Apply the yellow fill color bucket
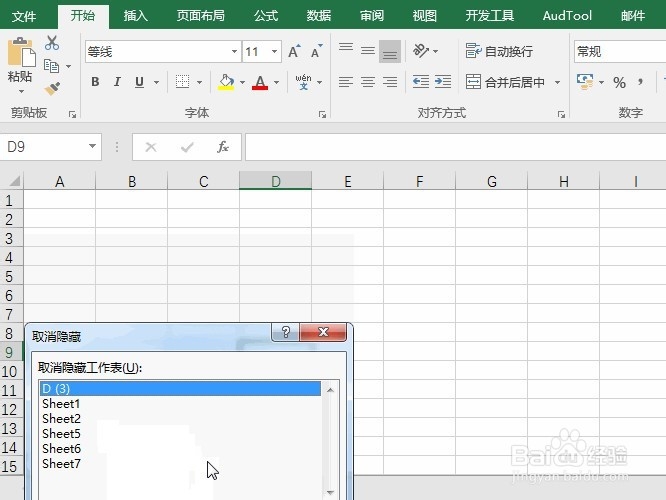666x500 pixels. coord(226,82)
